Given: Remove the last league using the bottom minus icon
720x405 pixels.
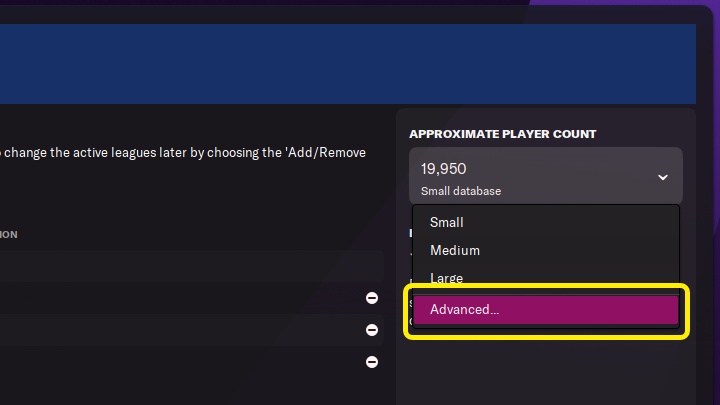Looking at the screenshot, I should pyautogui.click(x=372, y=361).
